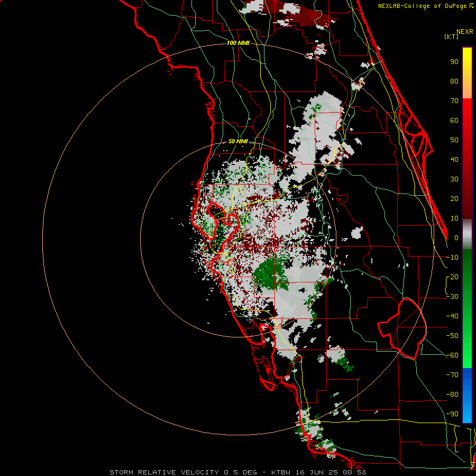Click the -10 value on the velocity scale
Viewport: 476px width, 476px height.
point(452,258)
